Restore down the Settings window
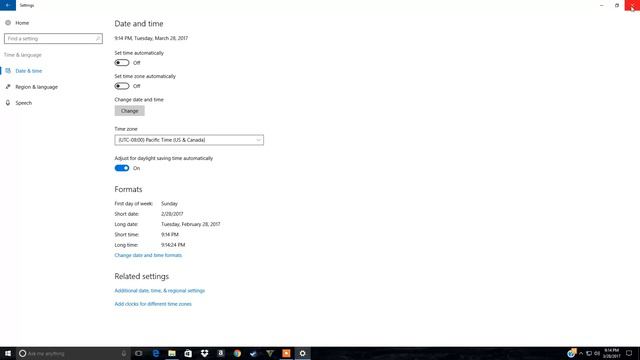 (x=617, y=5)
